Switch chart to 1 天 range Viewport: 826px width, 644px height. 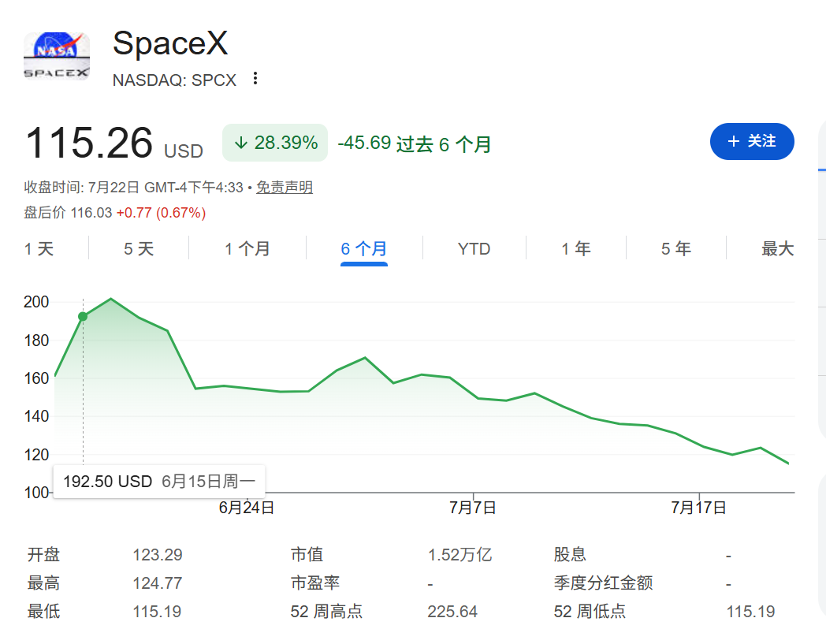pos(39,249)
